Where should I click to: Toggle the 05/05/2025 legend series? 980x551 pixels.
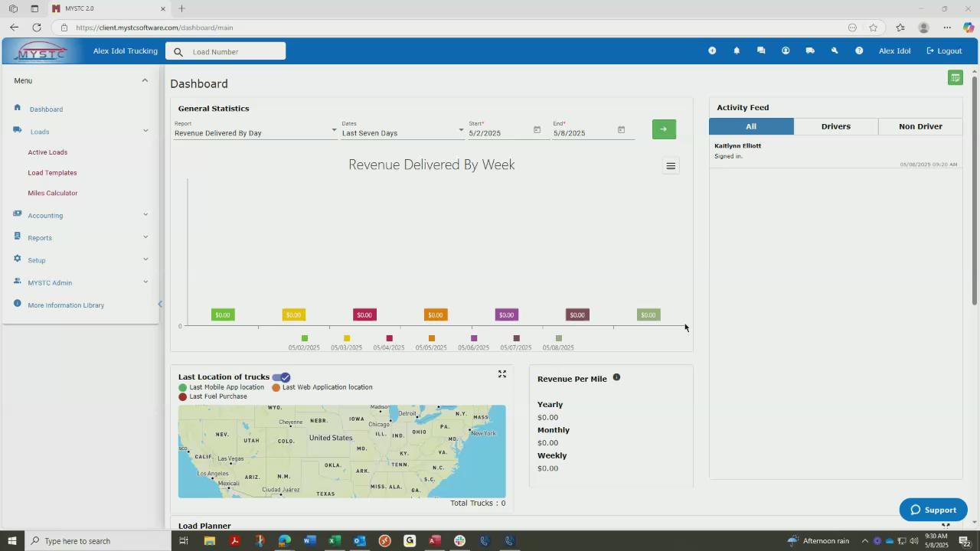(x=431, y=343)
